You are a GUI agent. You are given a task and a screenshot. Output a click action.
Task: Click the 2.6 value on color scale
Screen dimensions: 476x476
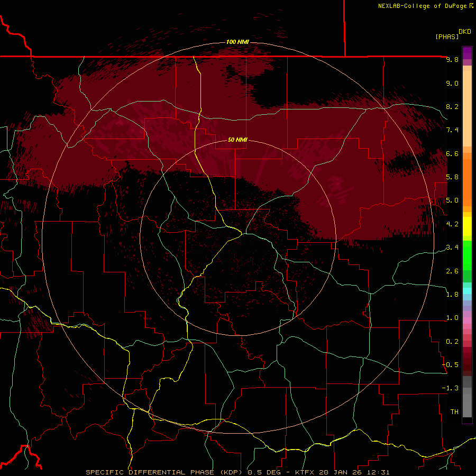(452, 271)
